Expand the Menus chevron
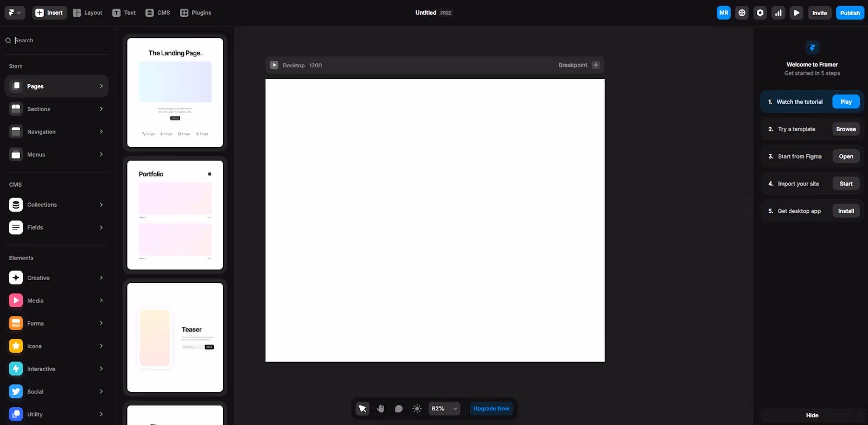 [x=101, y=154]
